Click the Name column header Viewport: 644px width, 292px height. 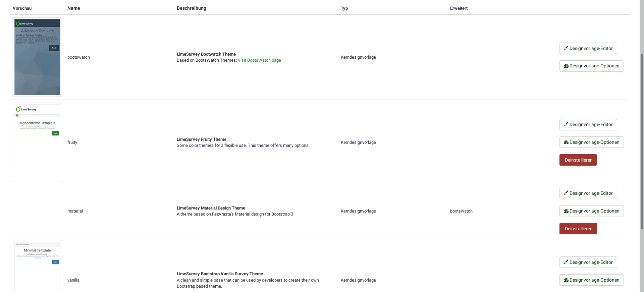tap(73, 8)
